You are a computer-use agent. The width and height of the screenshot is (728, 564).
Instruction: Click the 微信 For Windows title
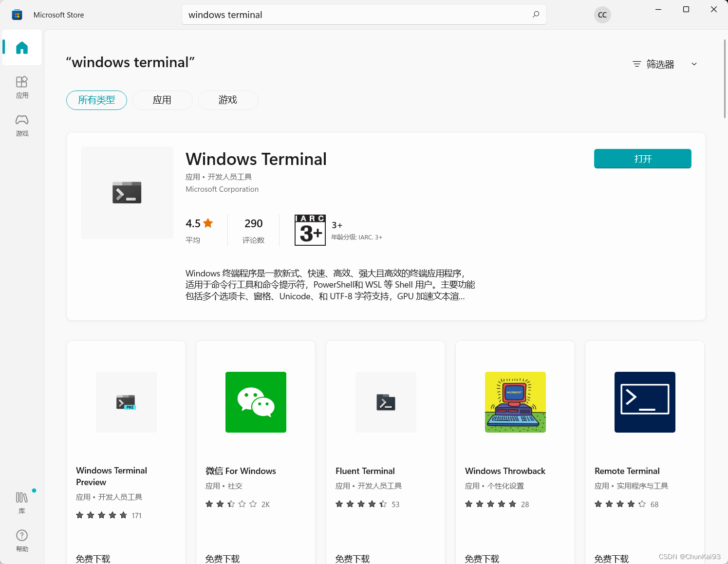[241, 471]
